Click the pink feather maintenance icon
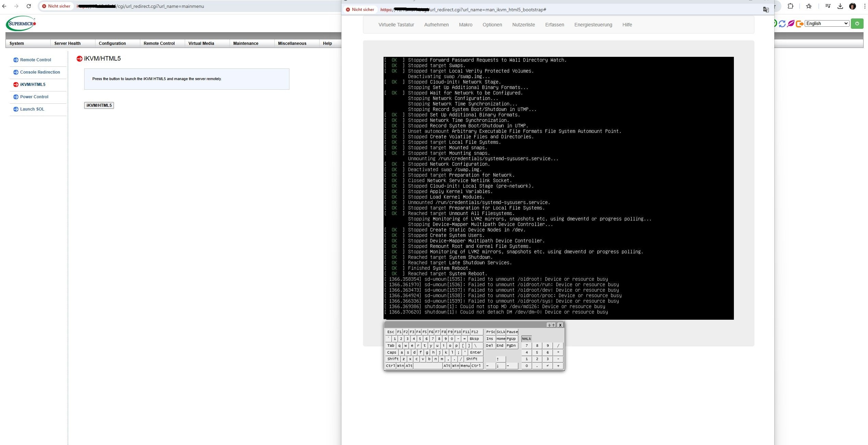The image size is (868, 445). pos(791,24)
